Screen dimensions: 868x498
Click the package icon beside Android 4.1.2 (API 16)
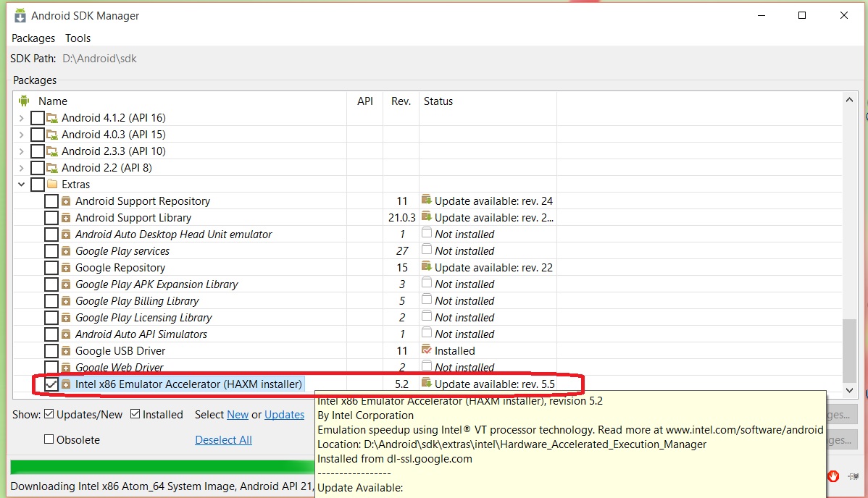click(x=52, y=118)
